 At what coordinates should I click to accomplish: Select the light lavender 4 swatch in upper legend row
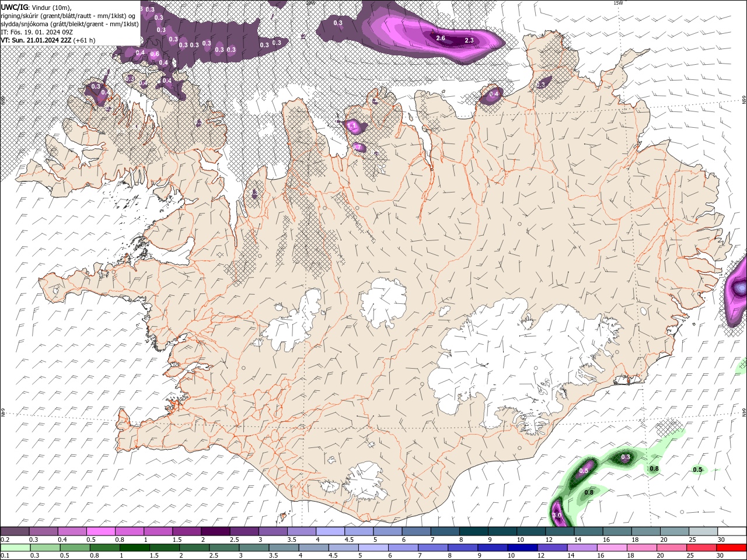pos(330,531)
